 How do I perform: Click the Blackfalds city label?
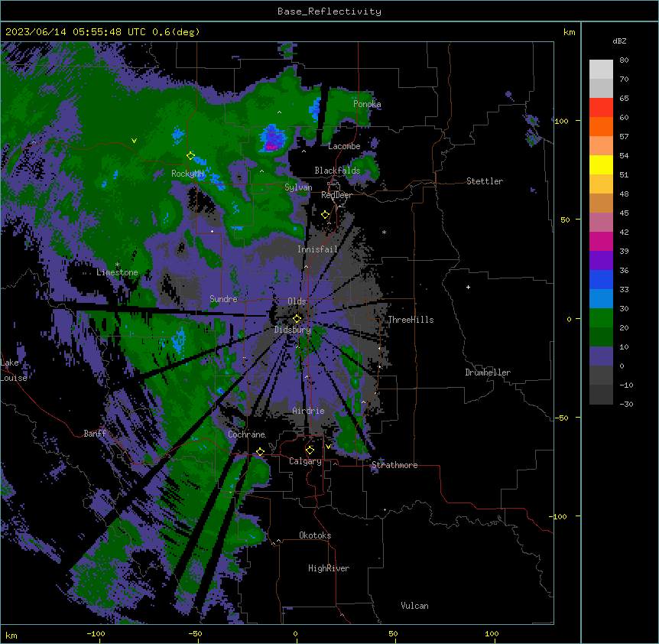coord(337,171)
